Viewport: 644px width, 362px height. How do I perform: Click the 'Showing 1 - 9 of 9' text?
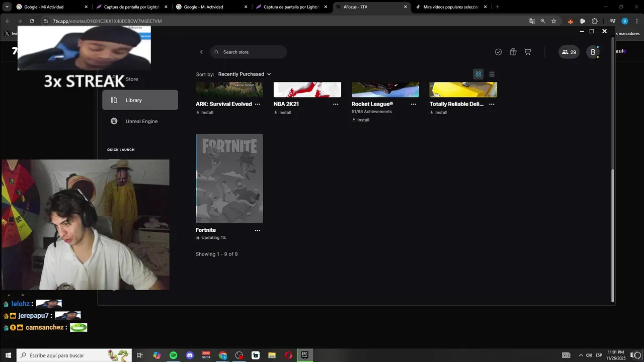point(217,254)
